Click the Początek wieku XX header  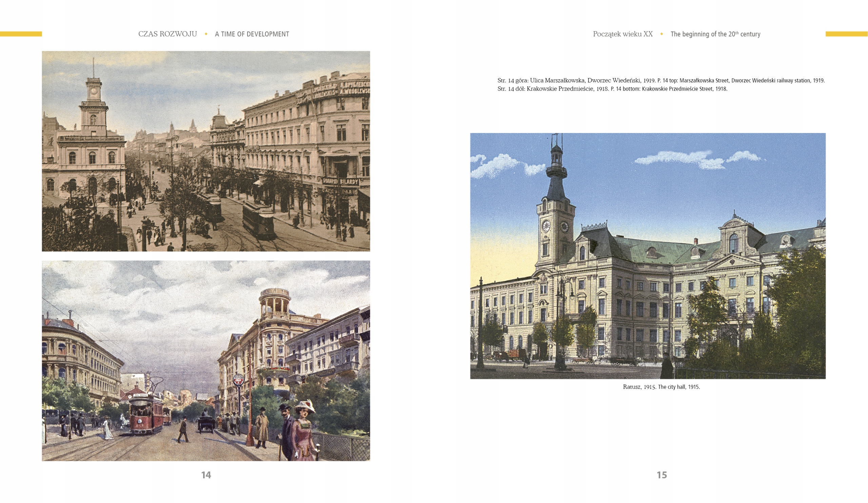[x=623, y=34]
